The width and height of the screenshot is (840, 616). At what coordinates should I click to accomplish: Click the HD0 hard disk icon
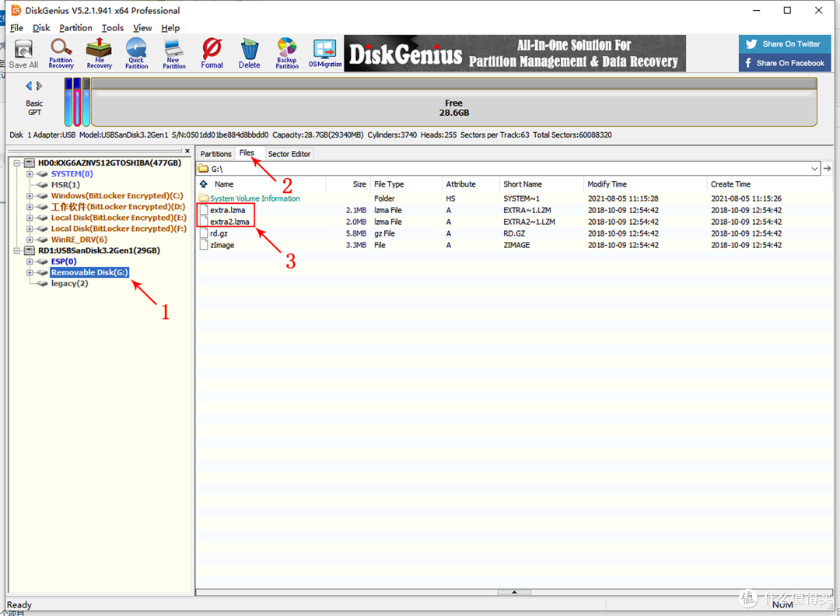30,163
